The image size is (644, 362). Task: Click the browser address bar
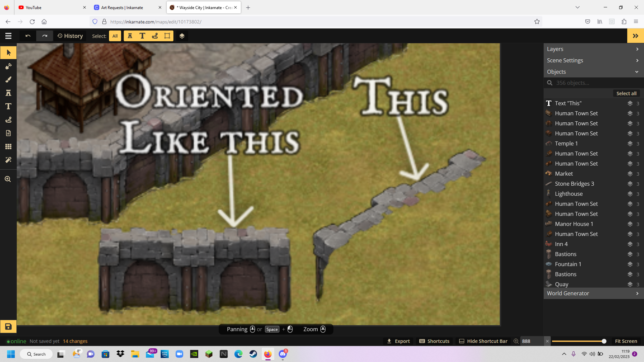tap(315, 22)
